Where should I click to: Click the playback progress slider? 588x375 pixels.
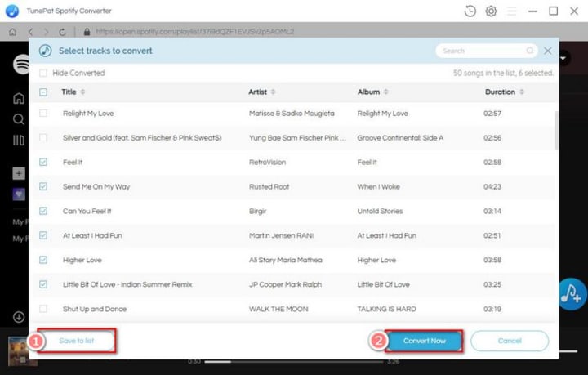[x=294, y=362]
